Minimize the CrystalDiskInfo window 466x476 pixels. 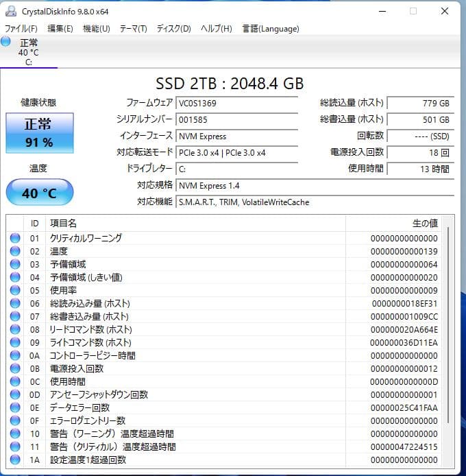382,12
